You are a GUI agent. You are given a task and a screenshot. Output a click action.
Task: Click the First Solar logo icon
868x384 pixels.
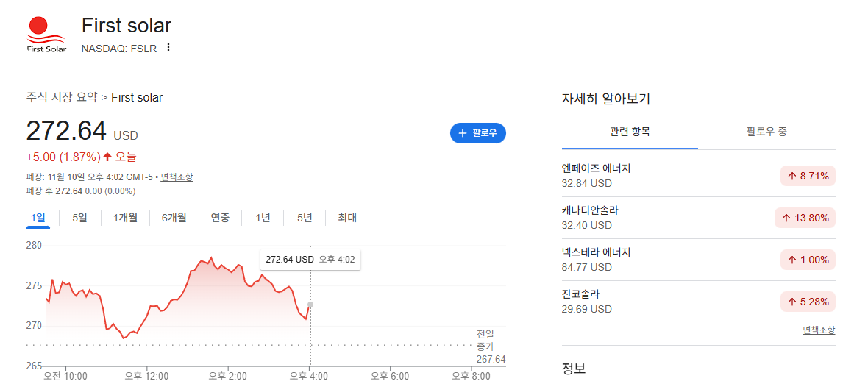coord(46,35)
